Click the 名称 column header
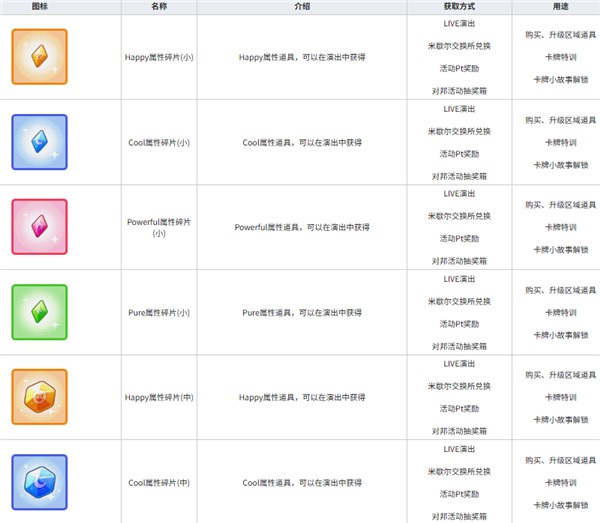 pos(159,7)
